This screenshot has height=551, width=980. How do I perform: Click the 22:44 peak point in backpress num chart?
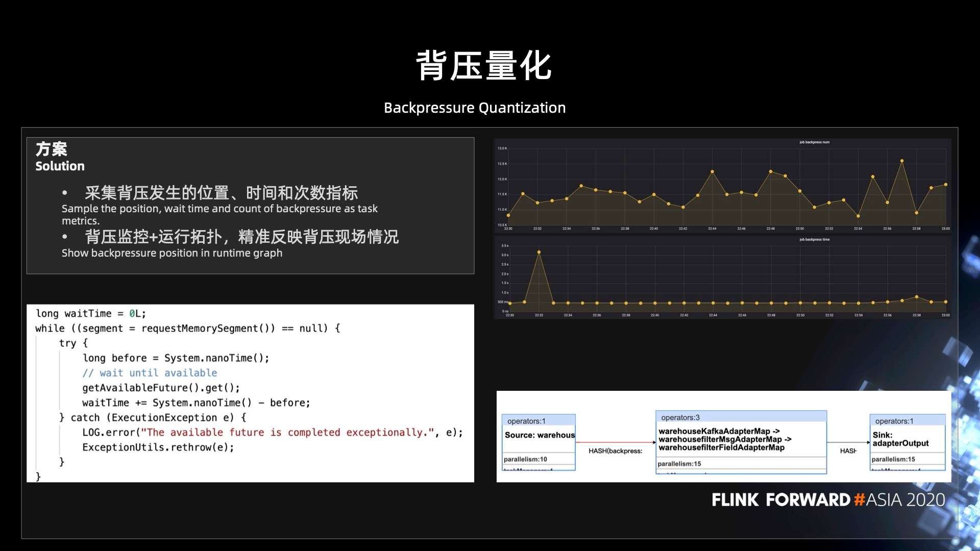coord(712,172)
